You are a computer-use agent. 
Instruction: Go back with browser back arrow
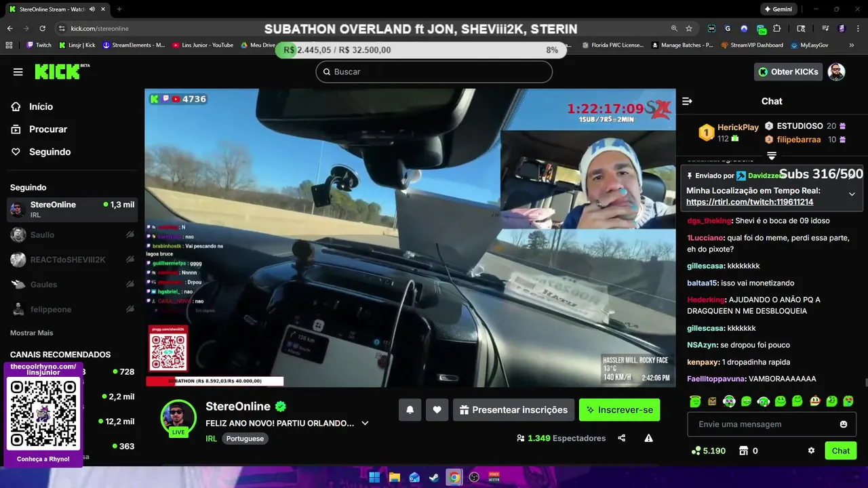[9, 28]
